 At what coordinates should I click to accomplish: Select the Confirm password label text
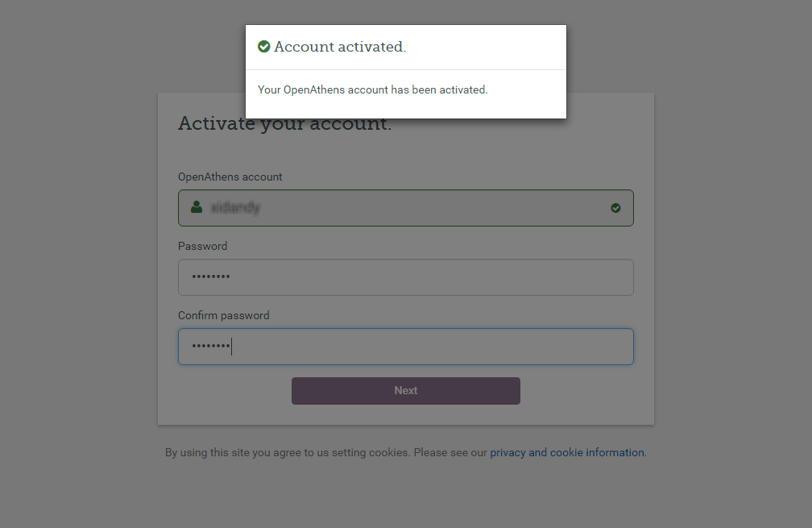tap(223, 315)
